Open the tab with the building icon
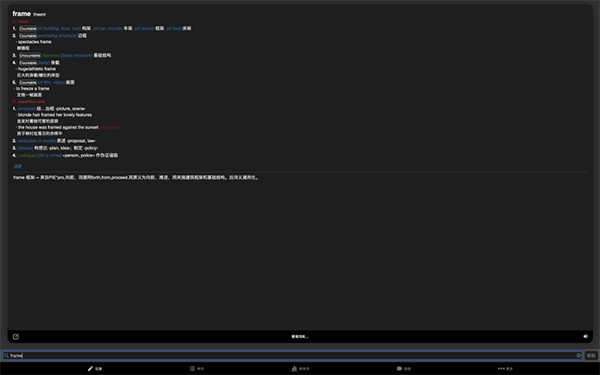Screen dimensions: 600x375 (x=300, y=368)
